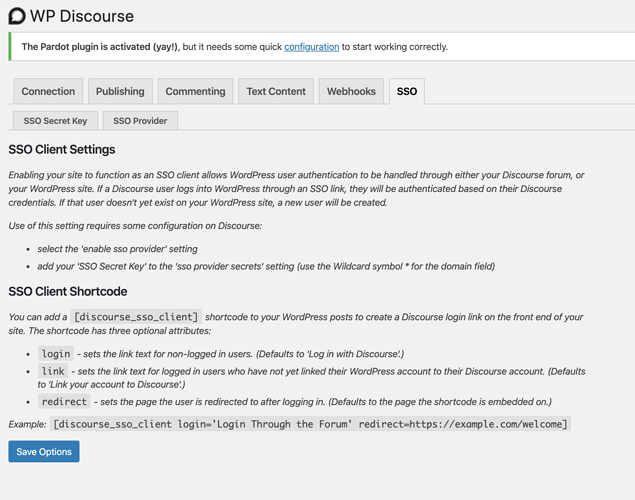Screen dimensions: 635x500
Task: Go to the Commenting tab
Action: click(x=195, y=91)
